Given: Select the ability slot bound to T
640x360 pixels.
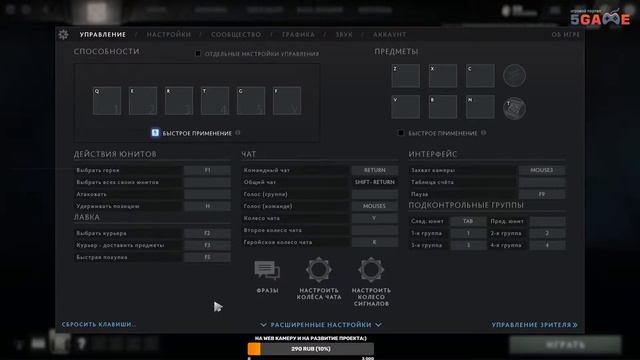Looking at the screenshot, I should tap(215, 100).
